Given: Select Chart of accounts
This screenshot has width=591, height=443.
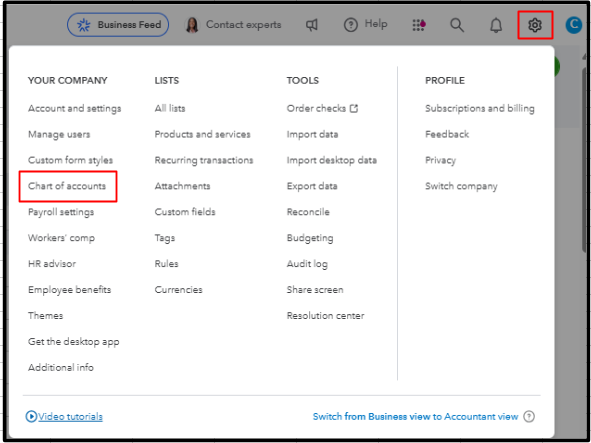Looking at the screenshot, I should (67, 186).
